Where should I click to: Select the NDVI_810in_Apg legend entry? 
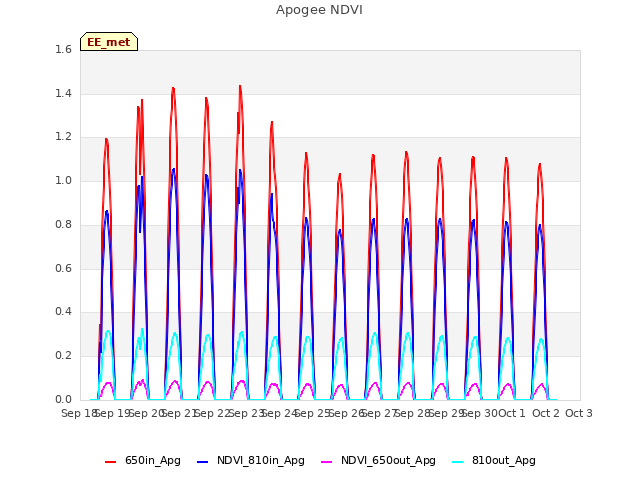click(x=251, y=460)
